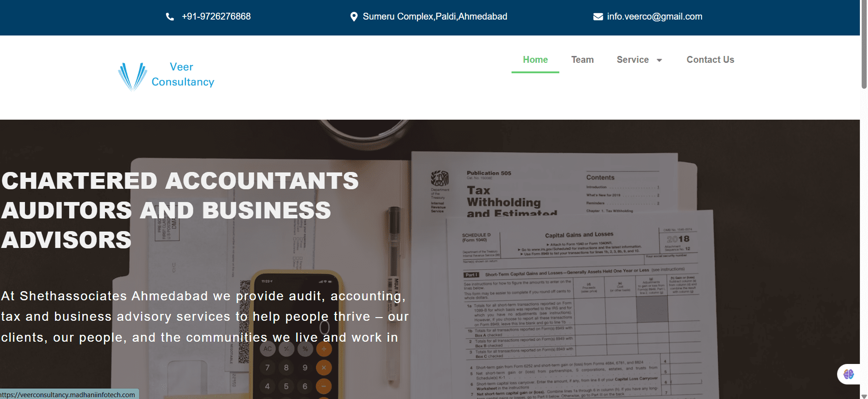Click the envelope mail icon
This screenshot has width=868, height=399.
click(x=598, y=17)
